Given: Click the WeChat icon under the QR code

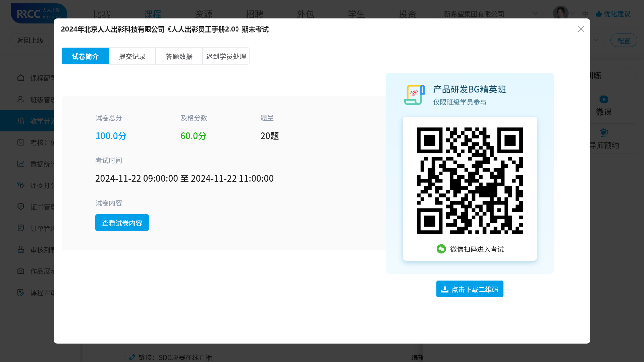Looking at the screenshot, I should 441,249.
